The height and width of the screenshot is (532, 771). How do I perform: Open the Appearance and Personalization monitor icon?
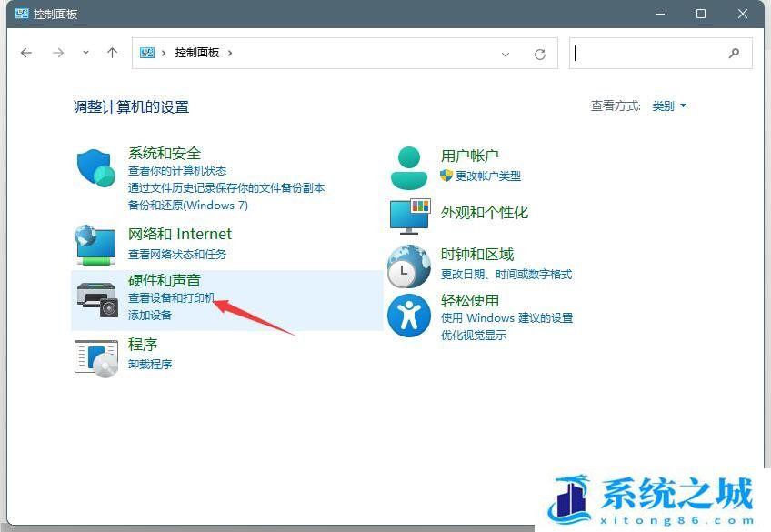(x=409, y=216)
